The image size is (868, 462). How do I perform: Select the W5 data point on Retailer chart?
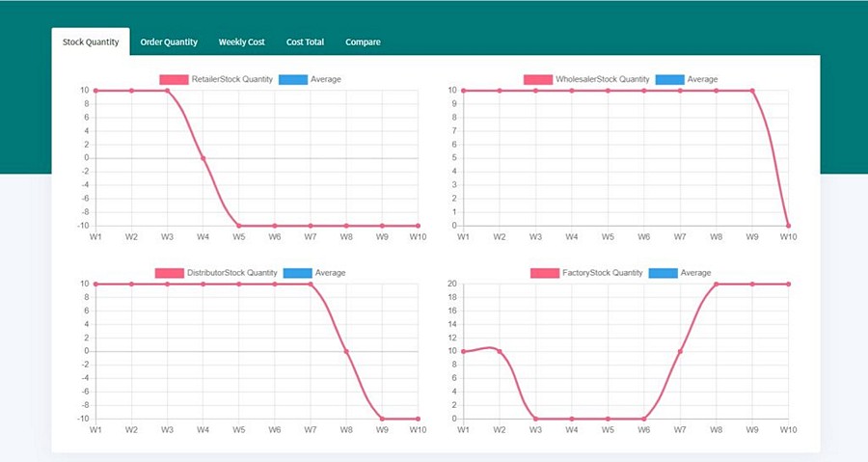point(238,226)
